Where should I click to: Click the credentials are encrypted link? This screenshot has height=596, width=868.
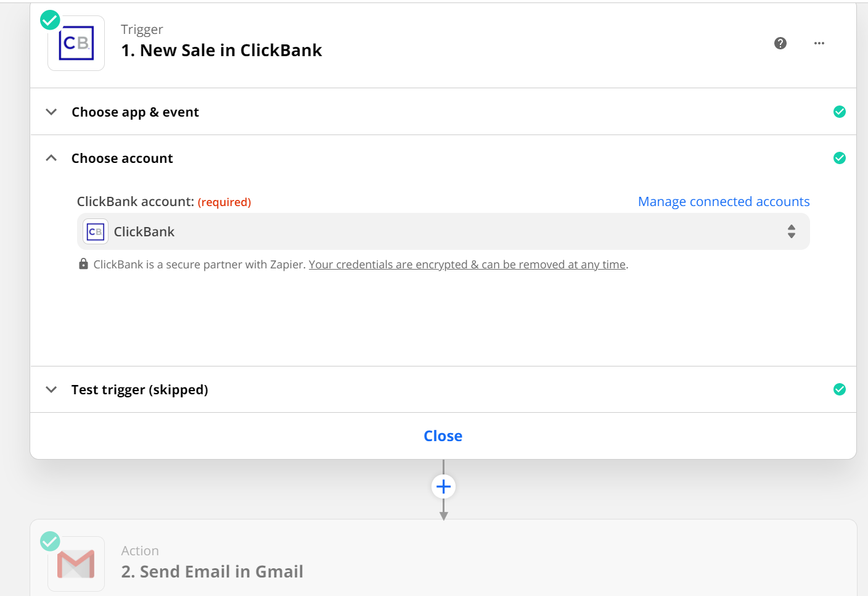(467, 265)
